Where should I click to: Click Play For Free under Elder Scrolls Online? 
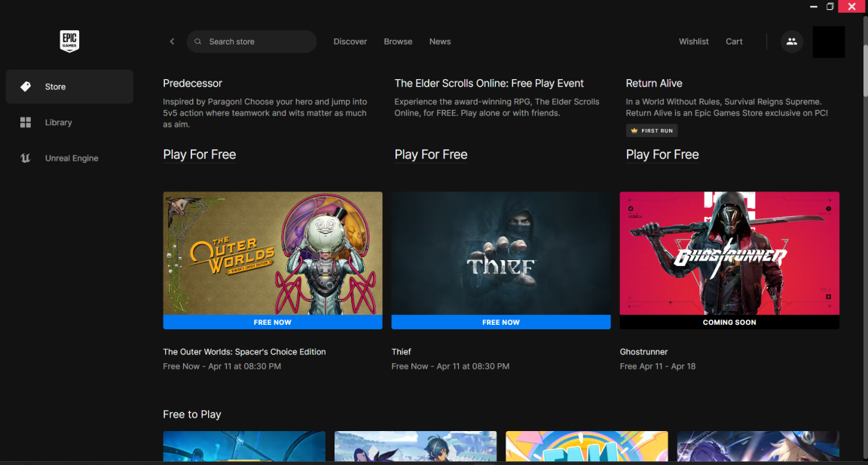point(431,154)
